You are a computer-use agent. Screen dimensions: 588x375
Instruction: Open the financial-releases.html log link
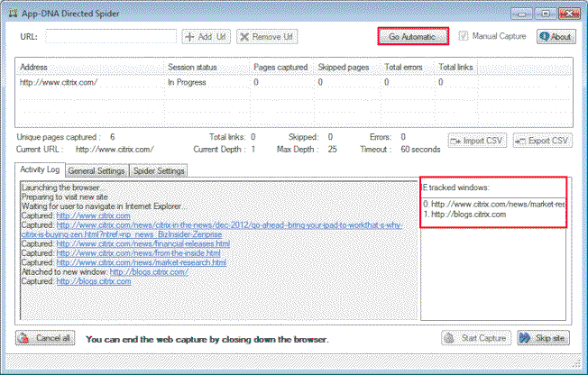click(x=143, y=244)
